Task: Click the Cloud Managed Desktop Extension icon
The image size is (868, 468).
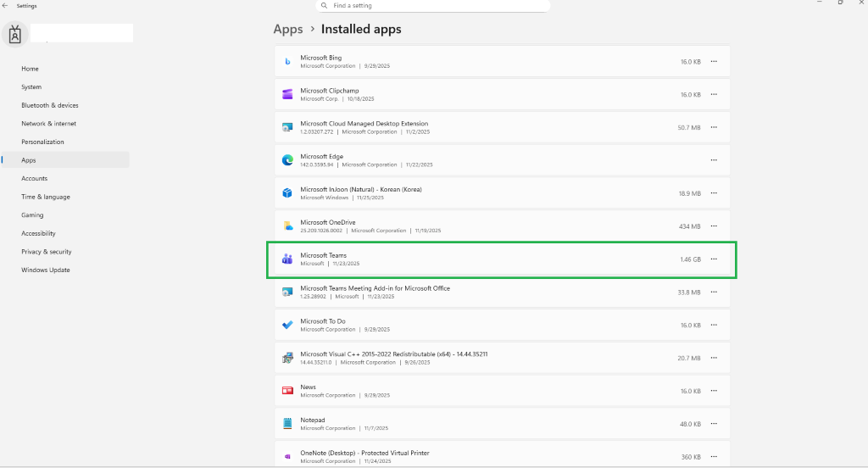Action: pyautogui.click(x=287, y=127)
